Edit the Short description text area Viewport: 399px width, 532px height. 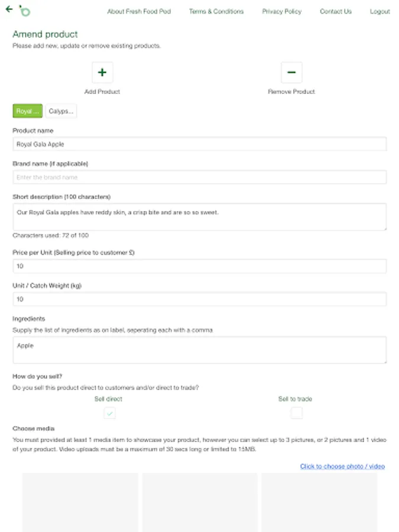click(x=199, y=217)
